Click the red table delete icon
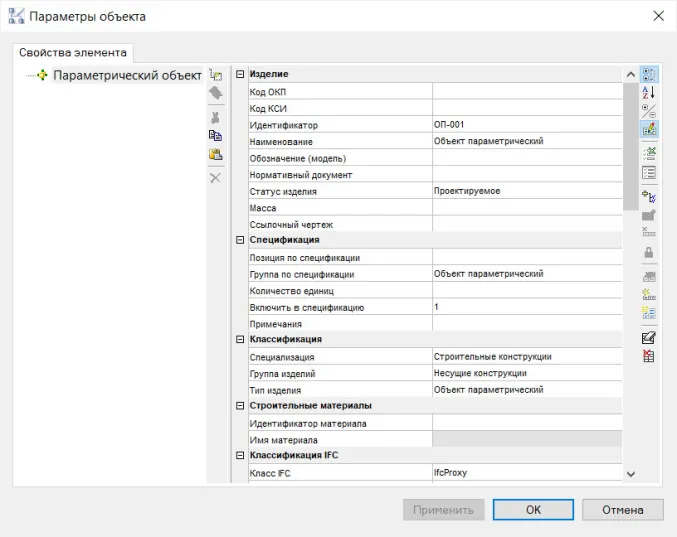The width and height of the screenshot is (677, 537). 648,356
